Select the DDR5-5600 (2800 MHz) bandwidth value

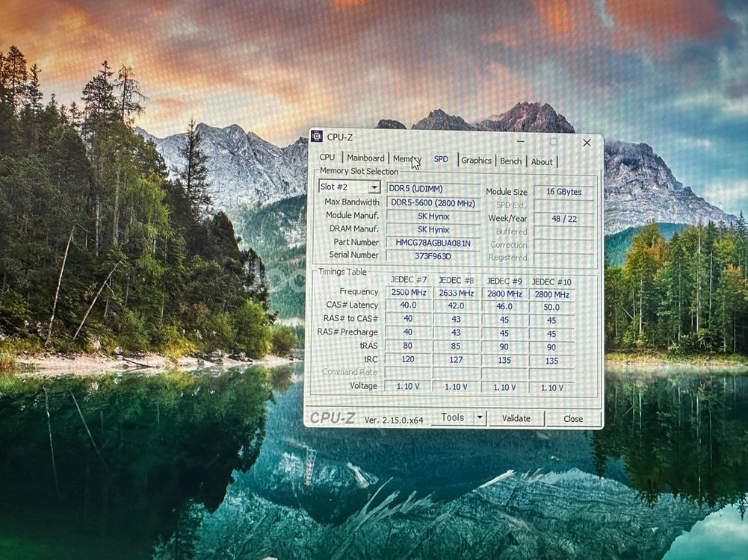433,203
